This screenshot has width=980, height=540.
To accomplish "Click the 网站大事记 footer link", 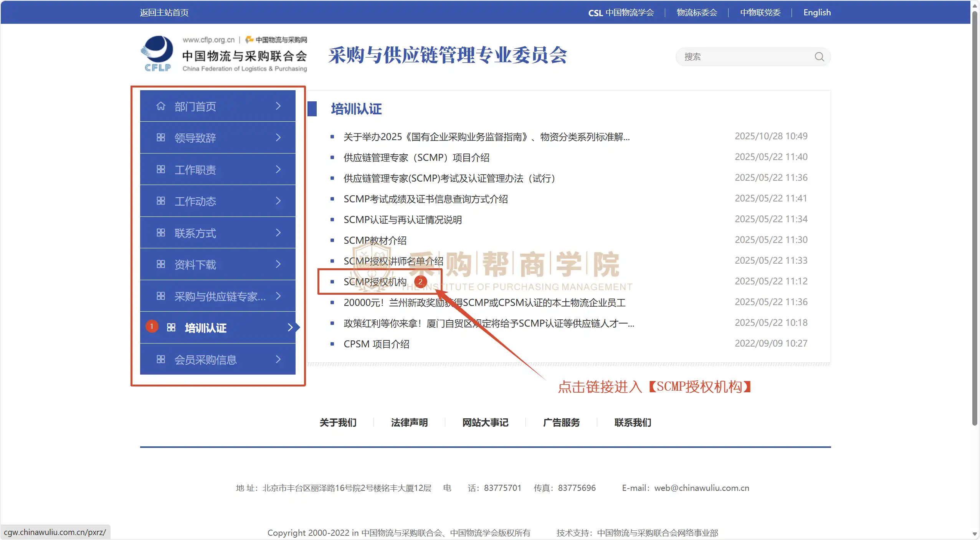I will pos(486,423).
